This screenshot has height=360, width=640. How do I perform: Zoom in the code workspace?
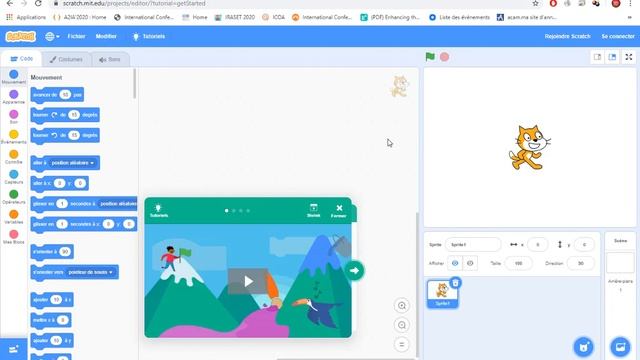(402, 306)
